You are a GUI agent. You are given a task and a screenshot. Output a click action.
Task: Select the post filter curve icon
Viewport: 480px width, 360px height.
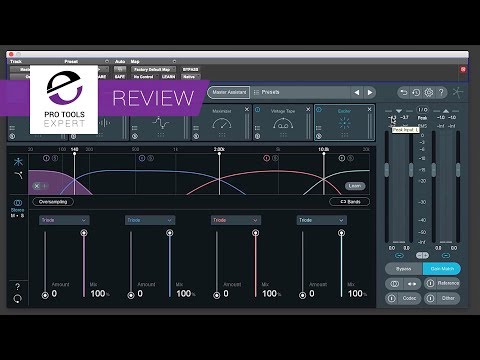pyautogui.click(x=18, y=175)
